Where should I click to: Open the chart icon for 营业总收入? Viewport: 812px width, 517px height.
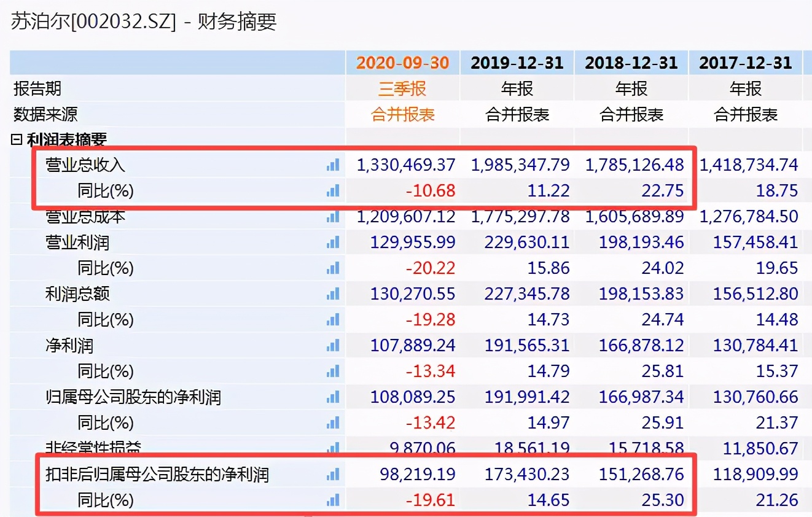point(333,165)
